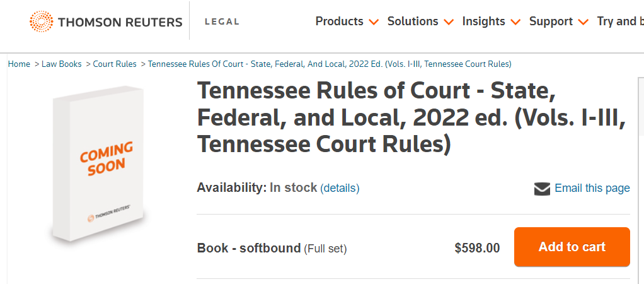Click the Email this page link

pyautogui.click(x=592, y=188)
